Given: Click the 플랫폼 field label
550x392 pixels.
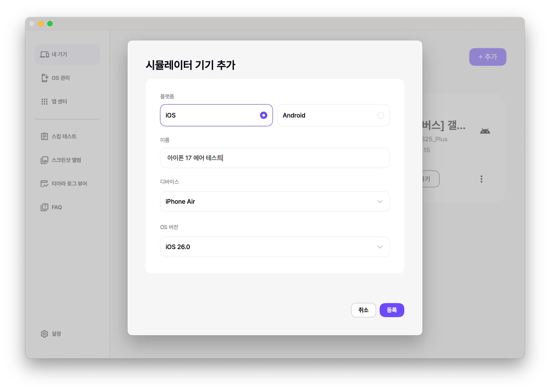Looking at the screenshot, I should click(167, 97).
